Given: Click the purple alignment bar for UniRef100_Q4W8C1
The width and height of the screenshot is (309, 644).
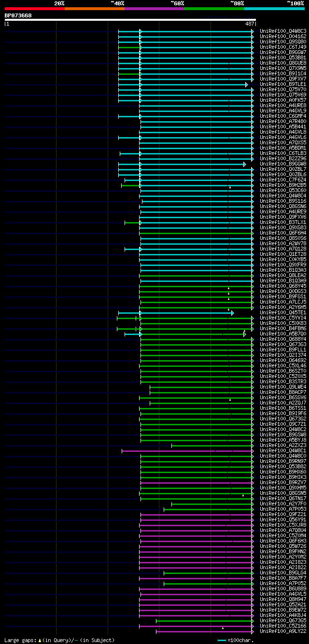Looking at the screenshot, I should coord(187,451).
